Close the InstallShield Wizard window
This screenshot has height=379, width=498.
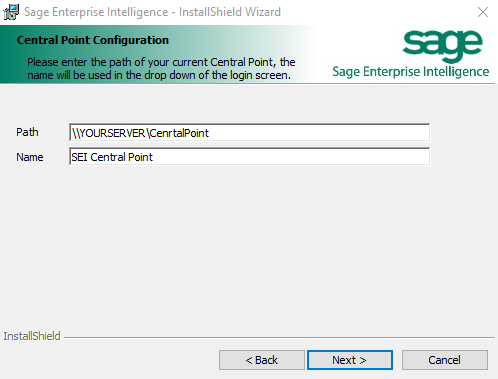[483, 12]
